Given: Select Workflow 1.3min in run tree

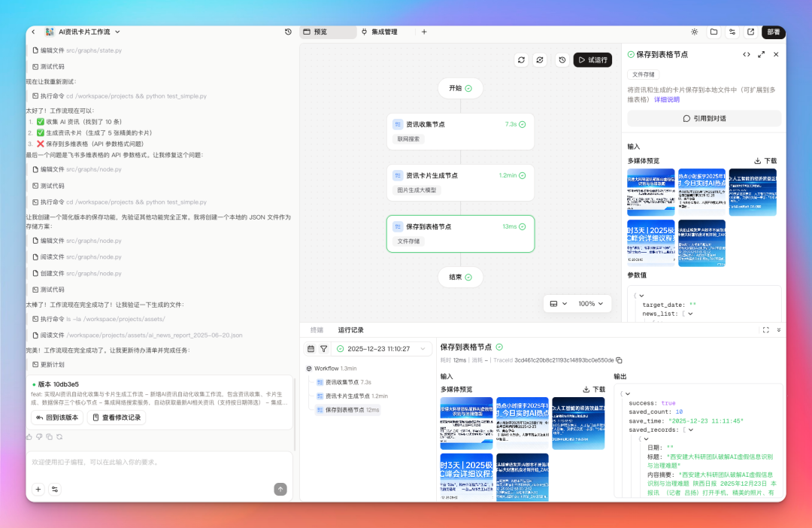Looking at the screenshot, I should pyautogui.click(x=332, y=369).
